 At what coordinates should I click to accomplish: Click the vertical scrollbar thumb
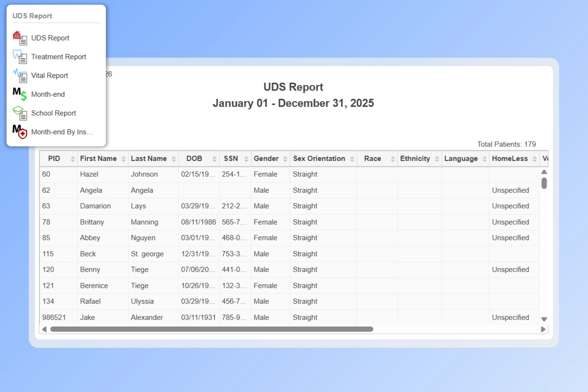click(x=544, y=183)
